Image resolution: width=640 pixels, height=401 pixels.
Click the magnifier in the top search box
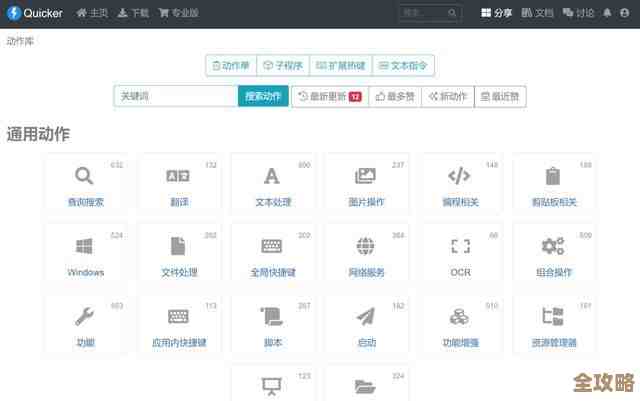452,13
